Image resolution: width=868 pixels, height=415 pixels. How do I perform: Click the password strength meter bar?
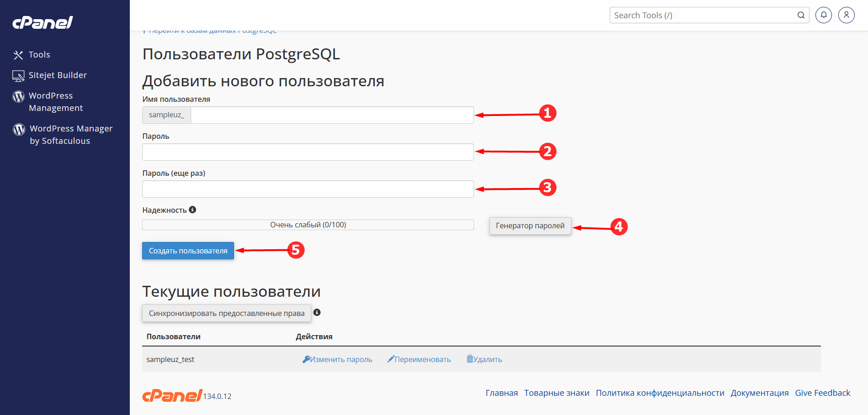click(x=308, y=225)
